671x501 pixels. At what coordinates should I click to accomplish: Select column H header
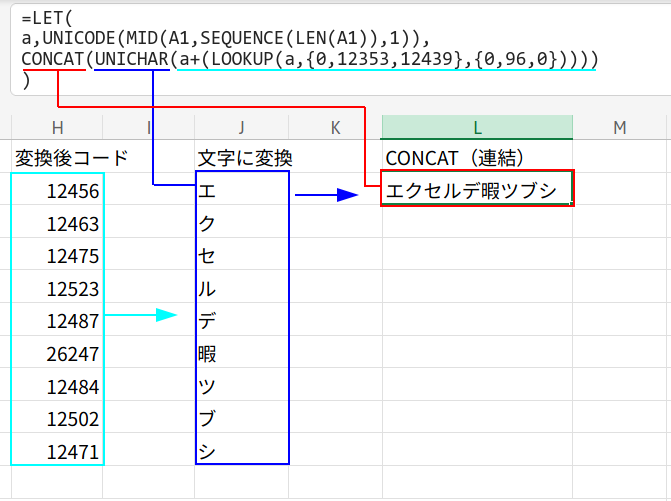tap(57, 126)
